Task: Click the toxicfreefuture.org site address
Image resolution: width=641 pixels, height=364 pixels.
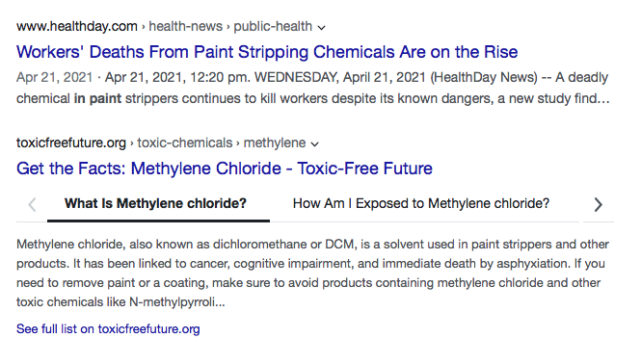Action: (71, 143)
